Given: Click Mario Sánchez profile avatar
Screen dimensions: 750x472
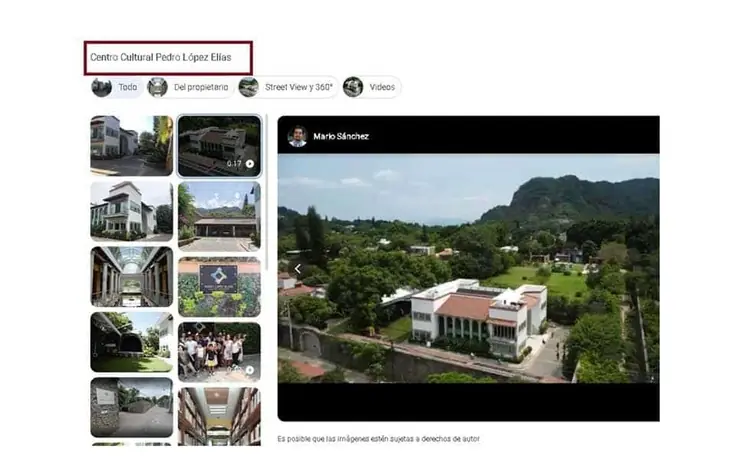Looking at the screenshot, I should coord(297,136).
